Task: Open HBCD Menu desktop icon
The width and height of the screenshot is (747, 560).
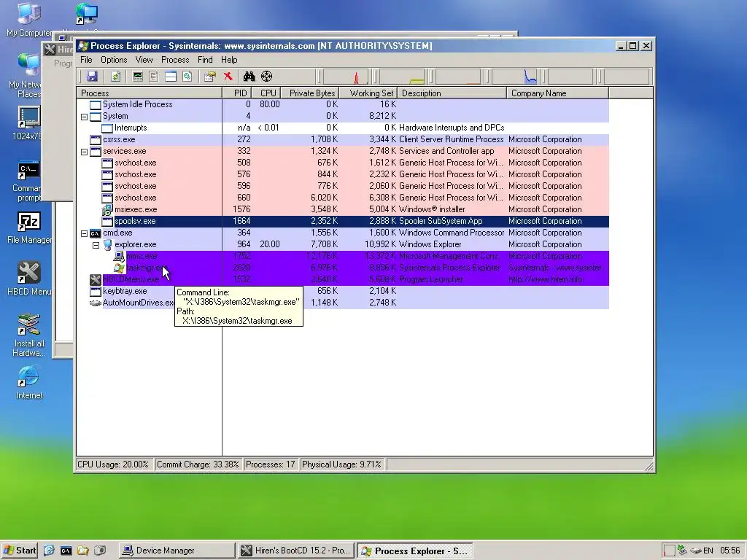Action: coord(29,279)
